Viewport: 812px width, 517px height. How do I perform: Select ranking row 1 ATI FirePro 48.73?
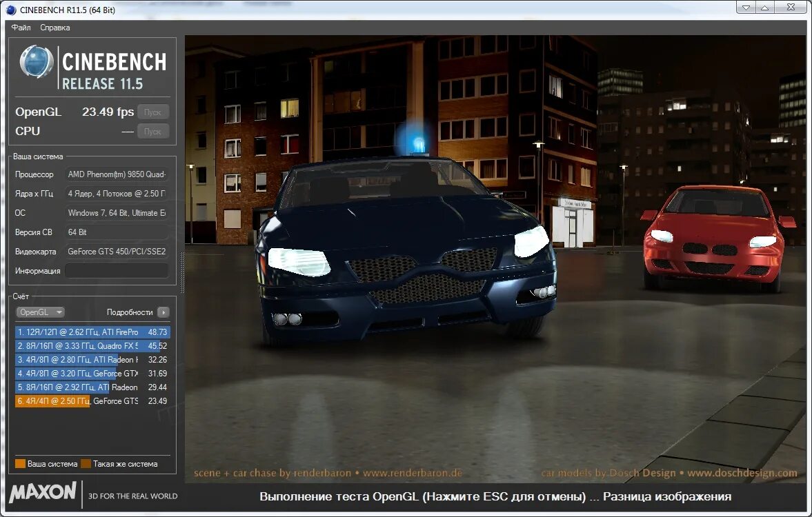point(92,332)
